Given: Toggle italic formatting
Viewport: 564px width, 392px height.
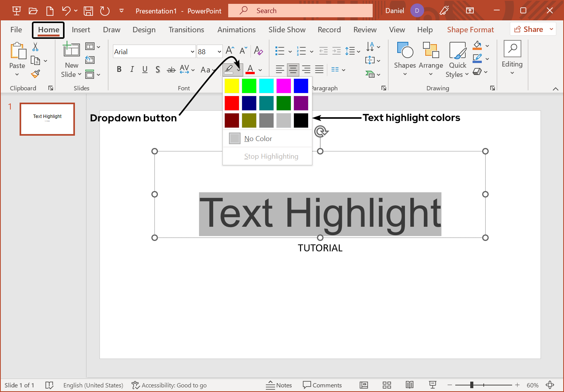Looking at the screenshot, I should [x=132, y=70].
